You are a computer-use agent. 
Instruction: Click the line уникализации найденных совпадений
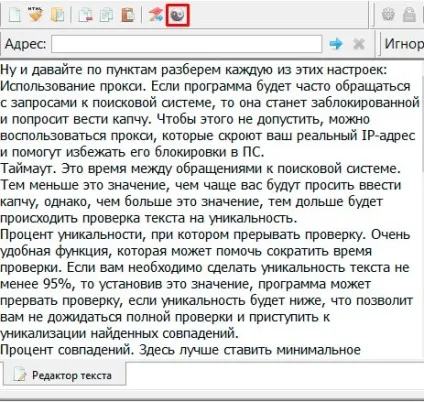[119, 333]
